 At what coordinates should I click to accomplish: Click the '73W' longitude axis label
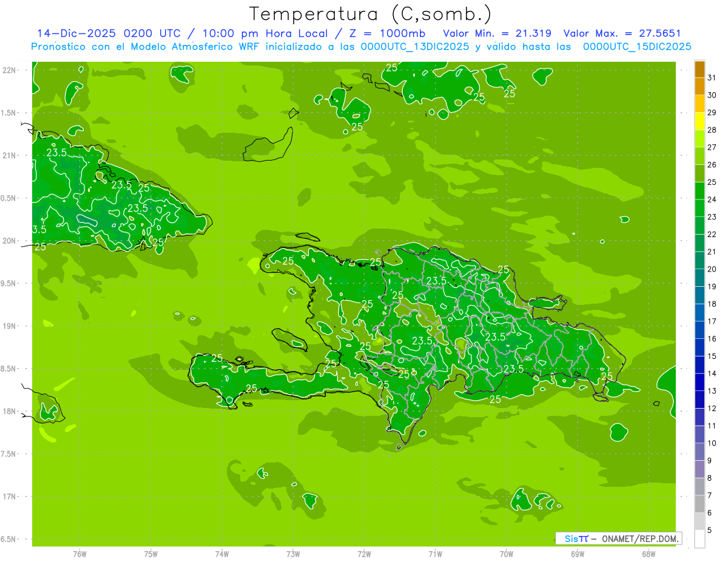(293, 554)
